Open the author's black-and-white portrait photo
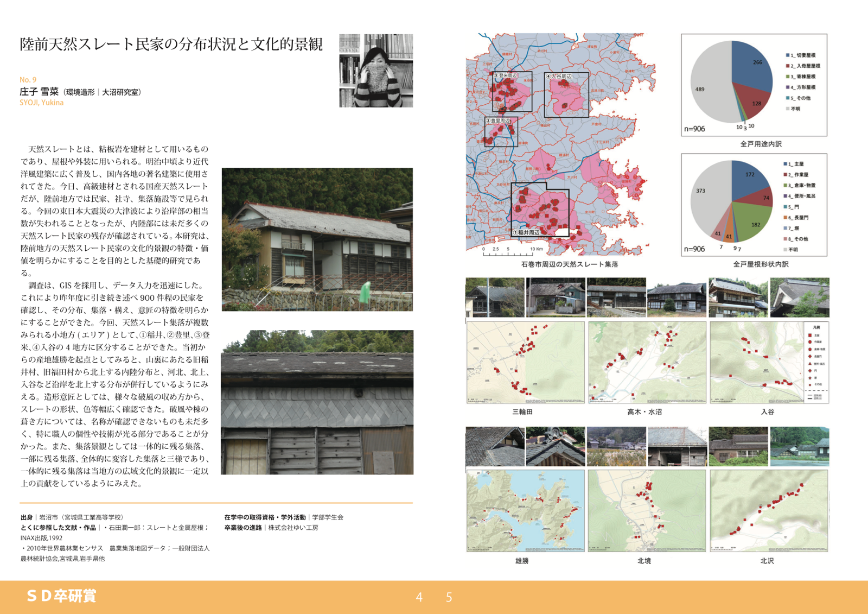The image size is (868, 614). click(x=376, y=71)
